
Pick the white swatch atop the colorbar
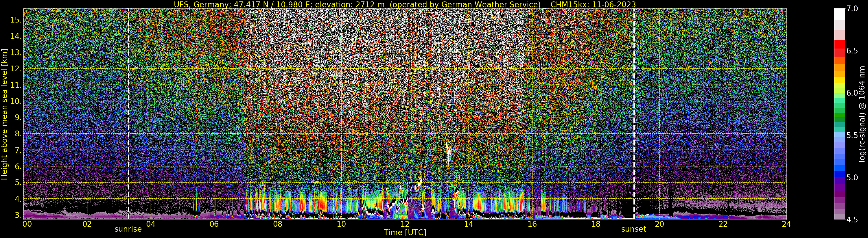tap(839, 14)
